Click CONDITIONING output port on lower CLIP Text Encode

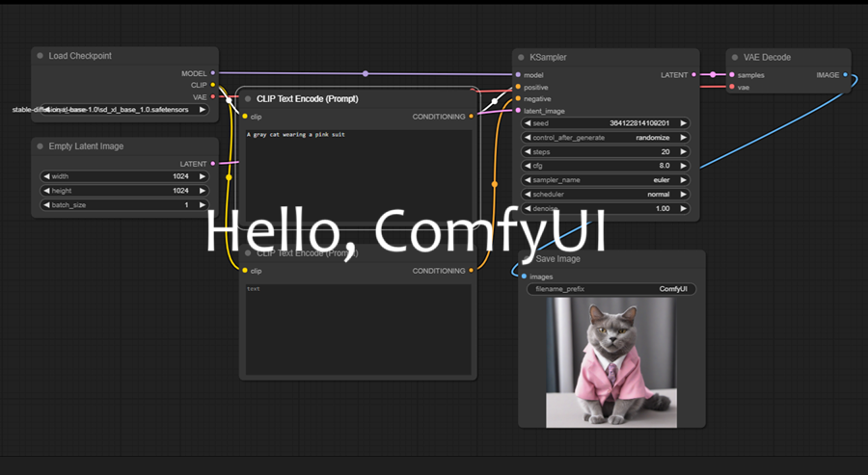tap(471, 271)
